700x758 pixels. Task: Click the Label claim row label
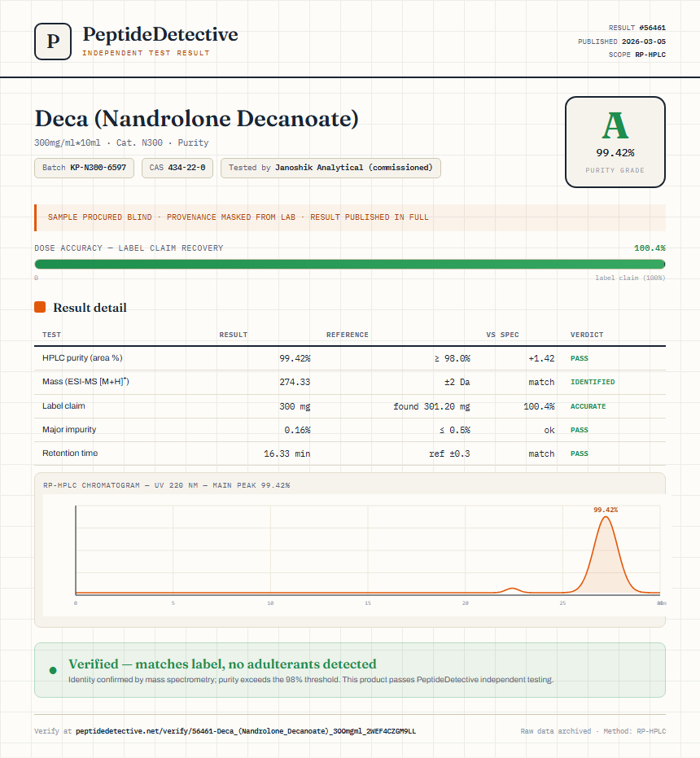(x=63, y=405)
